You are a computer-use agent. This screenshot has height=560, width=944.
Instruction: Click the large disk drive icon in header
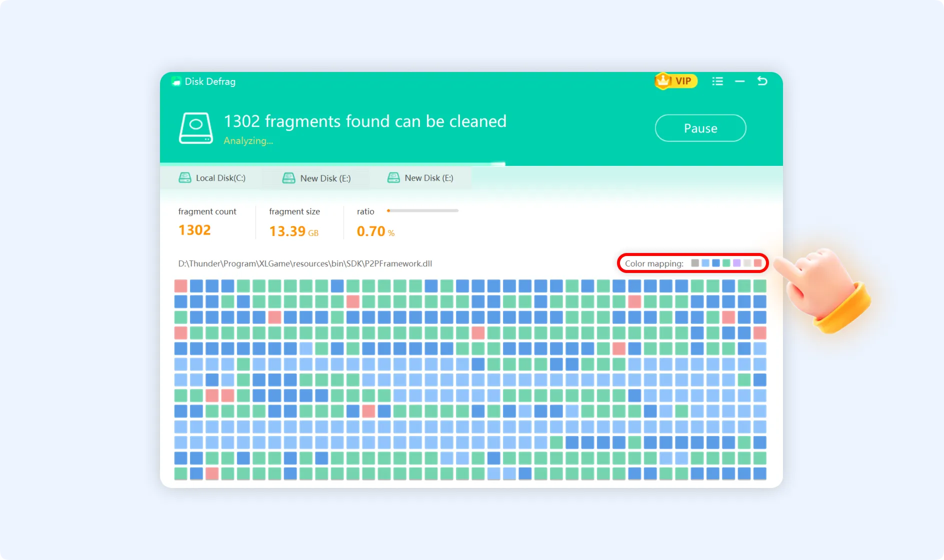(x=195, y=128)
